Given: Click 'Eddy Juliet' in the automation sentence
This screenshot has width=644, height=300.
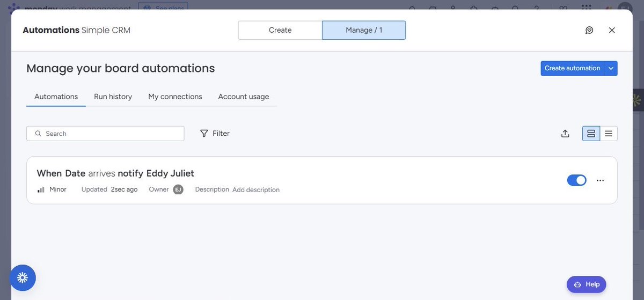Looking at the screenshot, I should (x=170, y=173).
